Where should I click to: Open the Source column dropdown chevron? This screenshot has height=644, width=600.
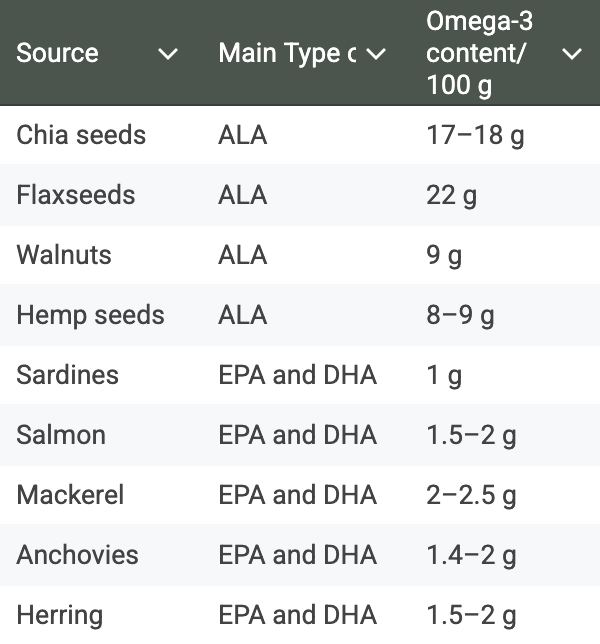click(x=168, y=54)
